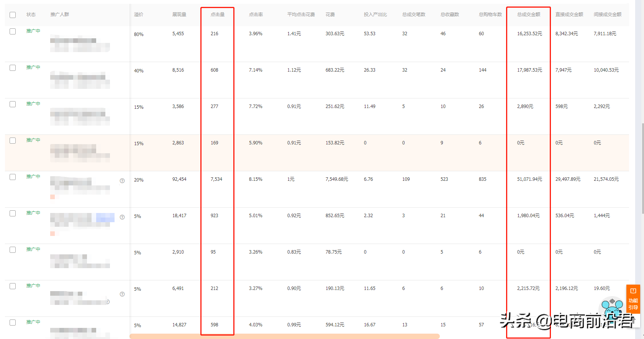The width and height of the screenshot is (644, 339).
Task: Click the 523 total favorites cell
Action: [x=444, y=179]
